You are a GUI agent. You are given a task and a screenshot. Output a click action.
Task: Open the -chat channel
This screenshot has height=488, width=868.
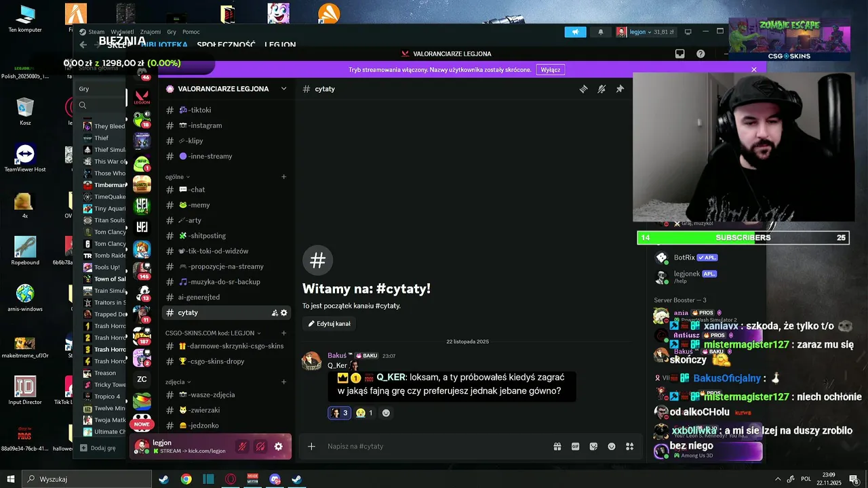(x=227, y=190)
